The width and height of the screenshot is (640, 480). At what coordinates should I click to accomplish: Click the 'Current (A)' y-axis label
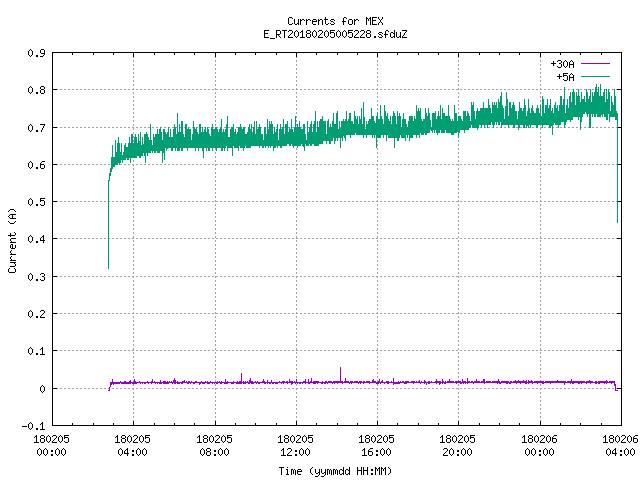(12, 240)
